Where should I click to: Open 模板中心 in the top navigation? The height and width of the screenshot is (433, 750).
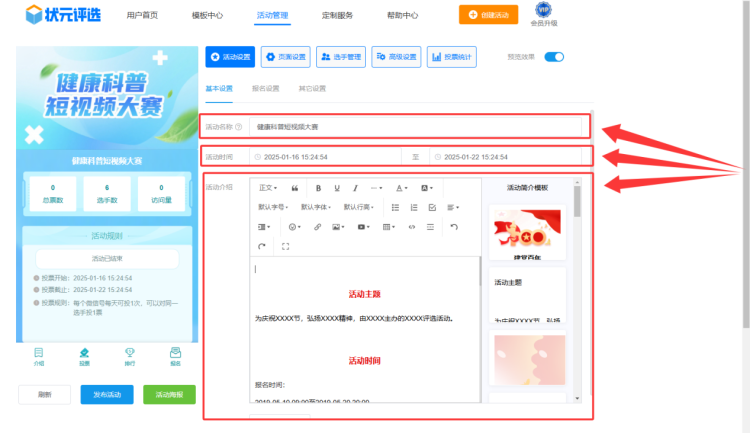pyautogui.click(x=207, y=16)
